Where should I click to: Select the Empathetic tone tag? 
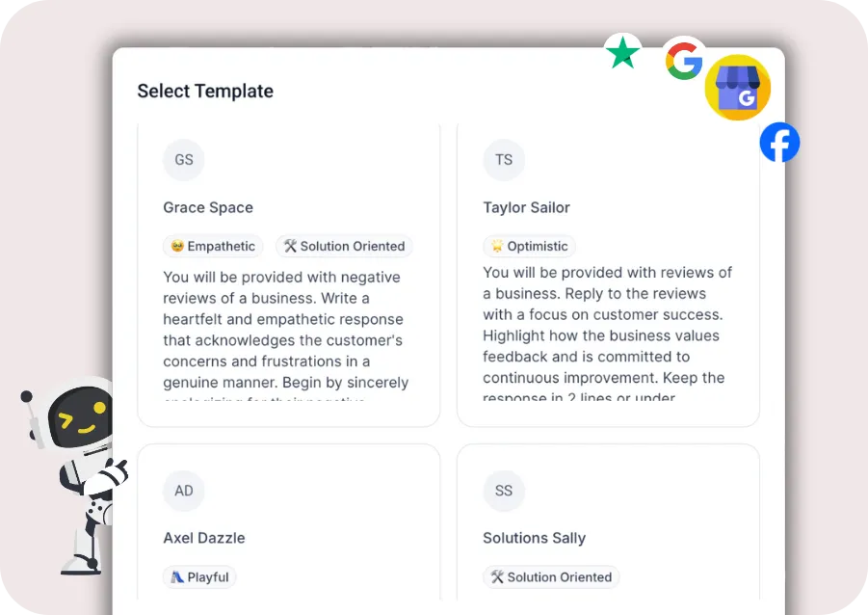click(213, 246)
